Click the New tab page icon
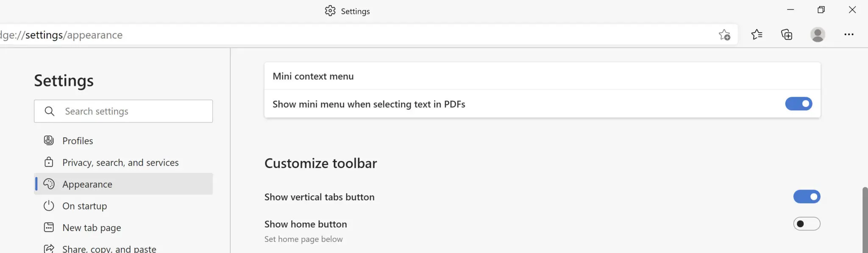Viewport: 868px width, 253px height. click(49, 228)
